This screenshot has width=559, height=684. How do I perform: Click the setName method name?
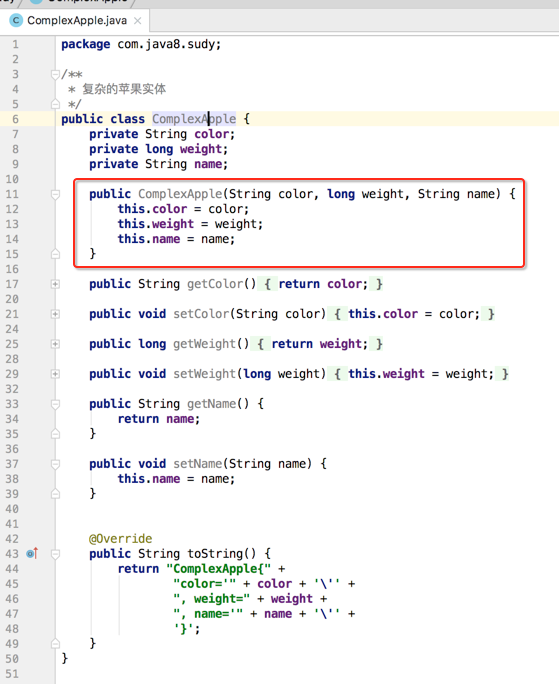[197, 464]
